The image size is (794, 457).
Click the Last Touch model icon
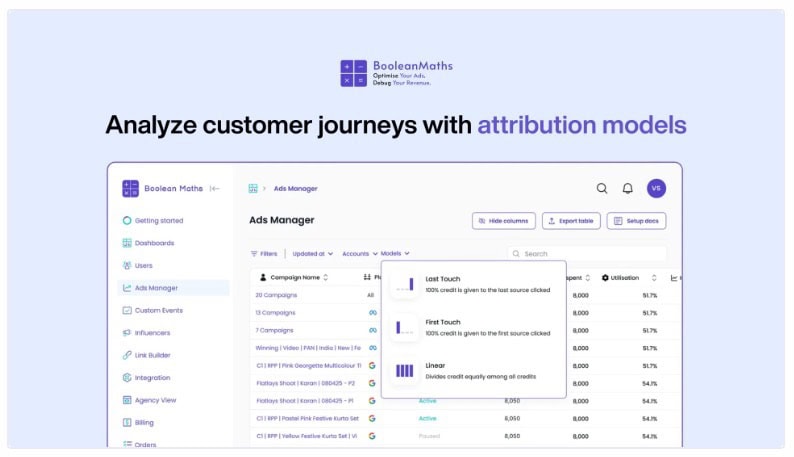pyautogui.click(x=404, y=283)
